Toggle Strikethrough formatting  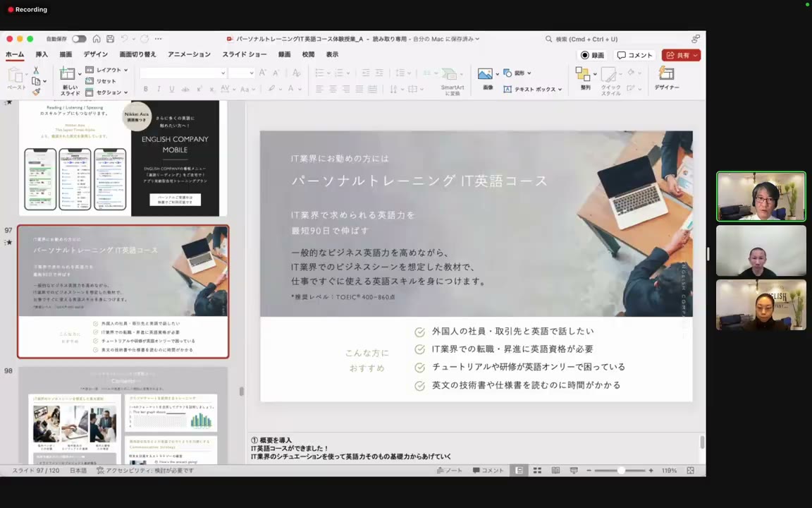coord(185,89)
